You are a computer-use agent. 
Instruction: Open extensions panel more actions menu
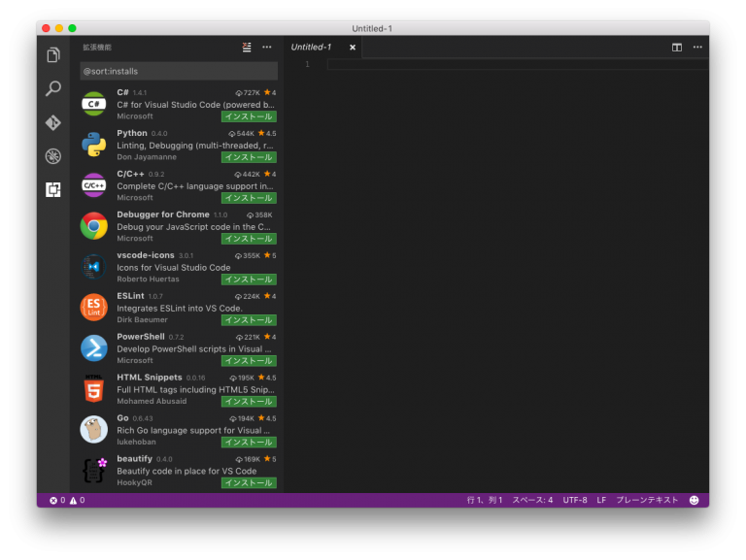[267, 47]
